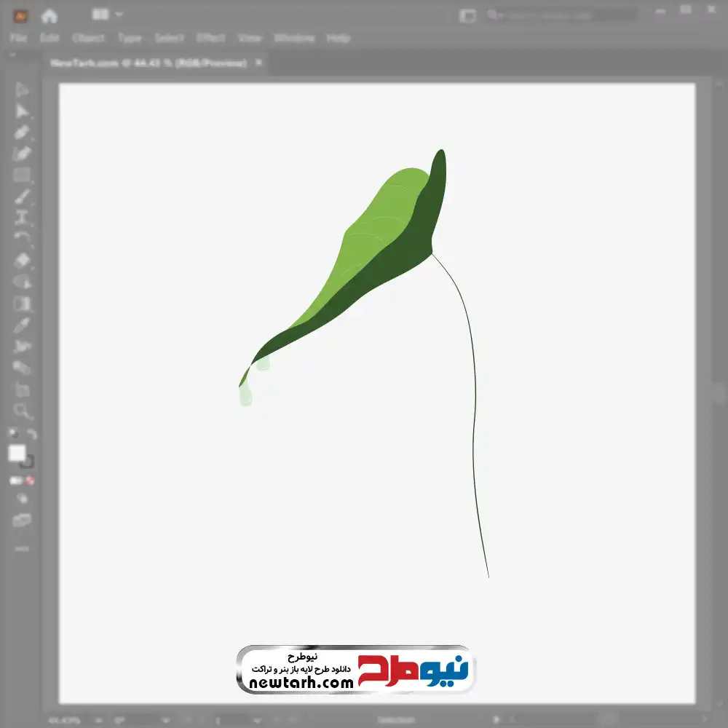The width and height of the screenshot is (728, 728).
Task: Select the Paintbrush tool
Action: 21,197
